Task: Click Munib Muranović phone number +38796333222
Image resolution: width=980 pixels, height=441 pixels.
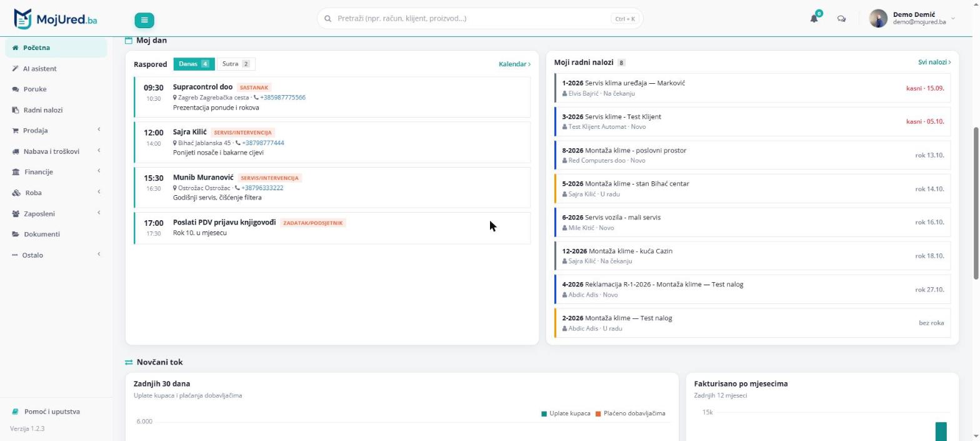Action: (x=262, y=188)
